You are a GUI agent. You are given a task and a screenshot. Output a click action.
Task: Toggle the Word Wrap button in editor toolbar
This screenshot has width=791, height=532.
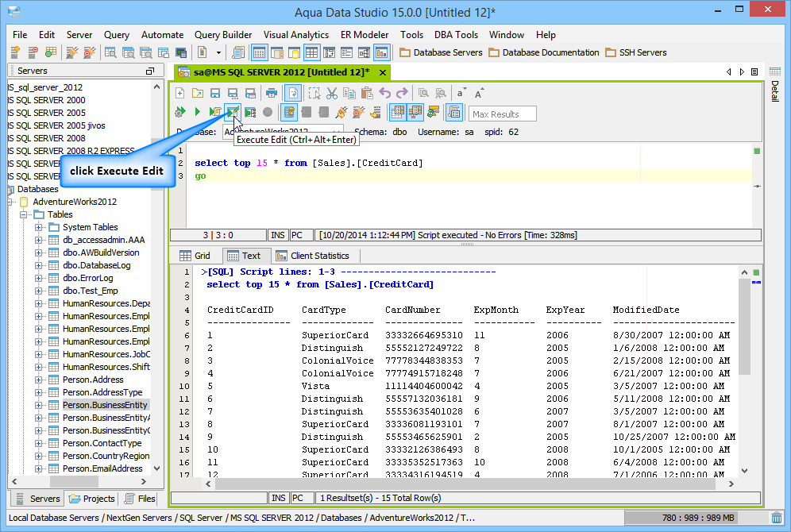tap(293, 93)
